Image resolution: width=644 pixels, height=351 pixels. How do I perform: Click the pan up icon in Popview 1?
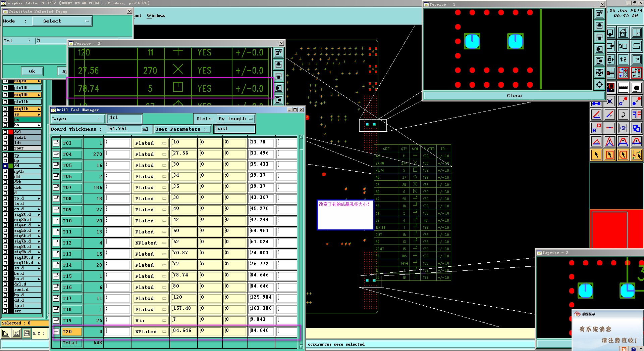click(599, 26)
